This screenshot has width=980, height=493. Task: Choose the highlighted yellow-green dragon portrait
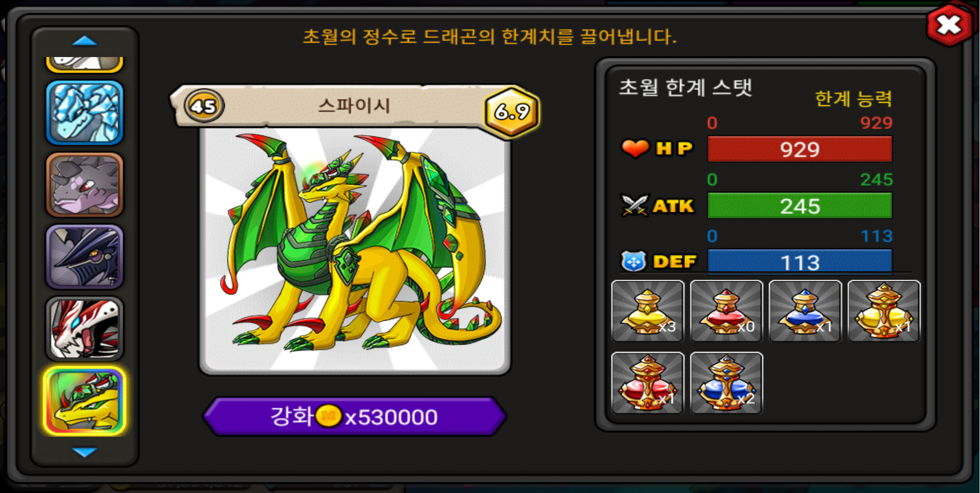85,401
